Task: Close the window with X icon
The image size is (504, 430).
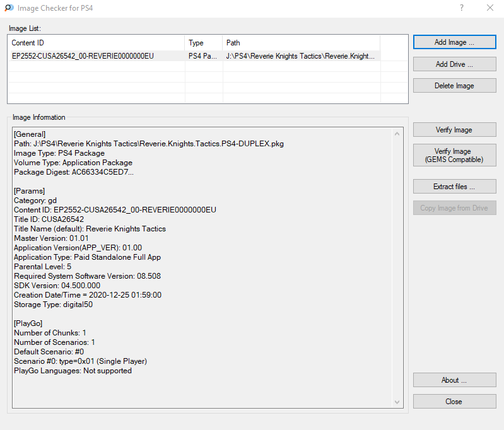Action: click(x=490, y=8)
